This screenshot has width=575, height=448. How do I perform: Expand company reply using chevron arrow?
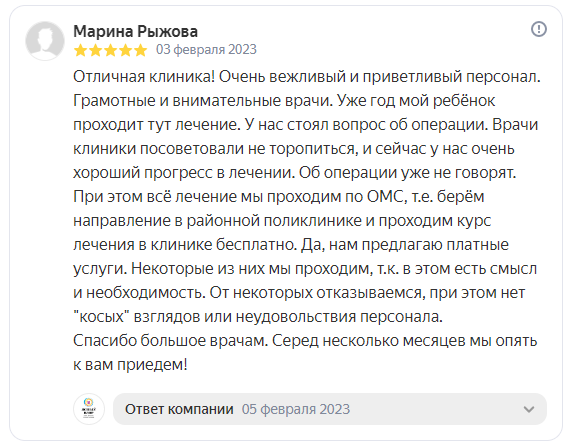tap(528, 409)
